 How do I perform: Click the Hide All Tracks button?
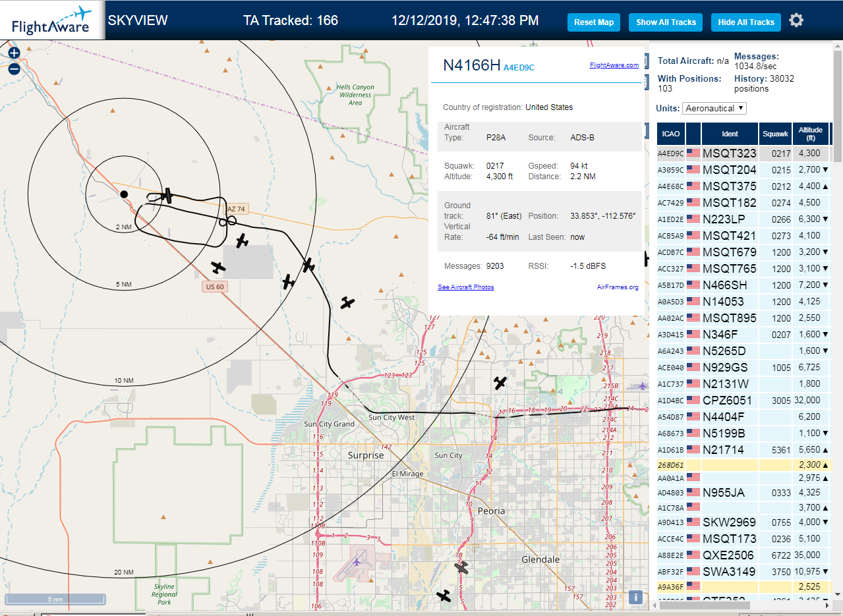(746, 22)
